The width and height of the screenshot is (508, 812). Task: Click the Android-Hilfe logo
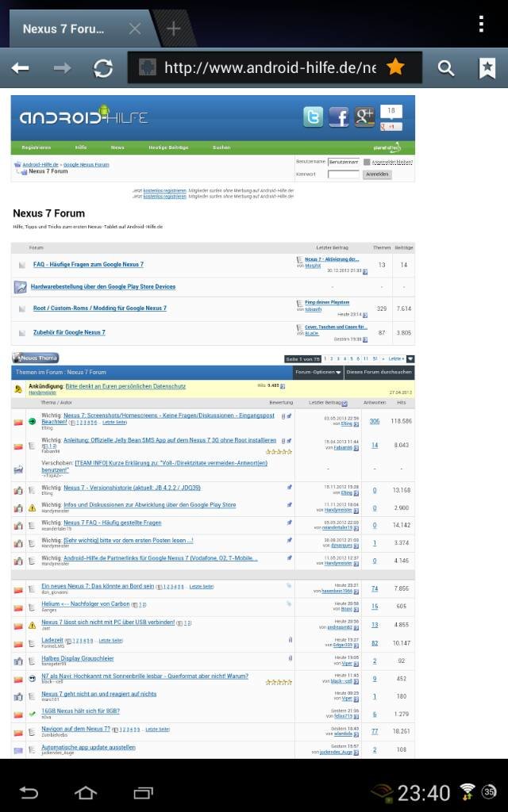pos(84,116)
